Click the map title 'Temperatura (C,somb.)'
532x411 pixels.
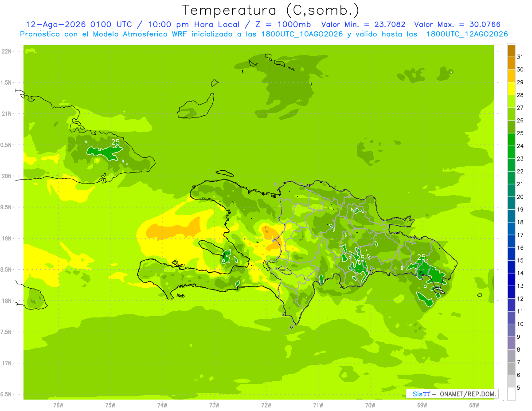[271, 10]
